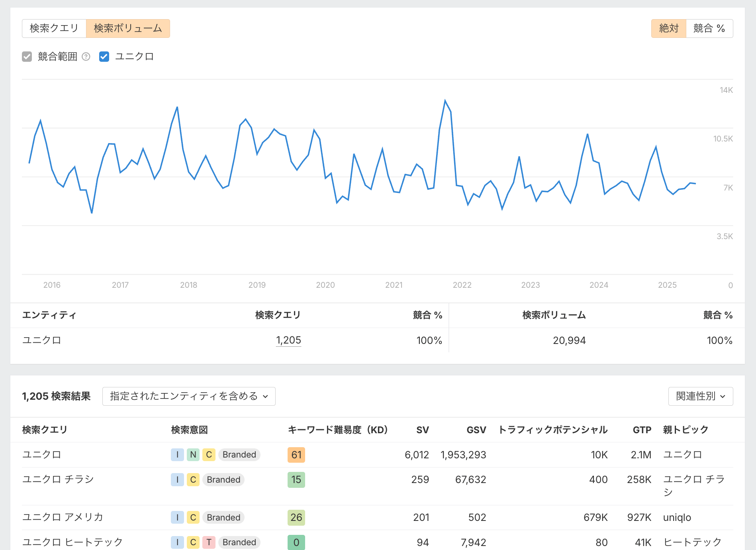
Task: Open the 1,205 search queries link
Action: pos(288,340)
